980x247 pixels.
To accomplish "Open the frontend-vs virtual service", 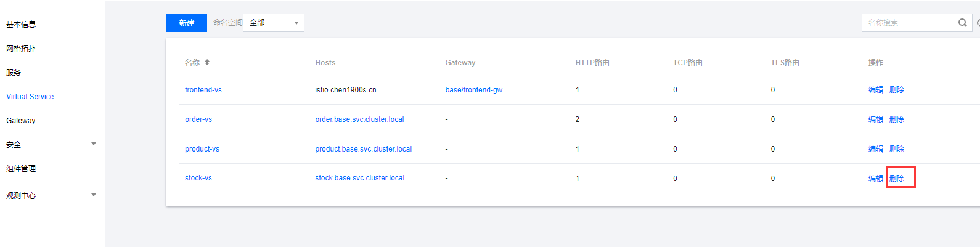I will pyautogui.click(x=203, y=90).
